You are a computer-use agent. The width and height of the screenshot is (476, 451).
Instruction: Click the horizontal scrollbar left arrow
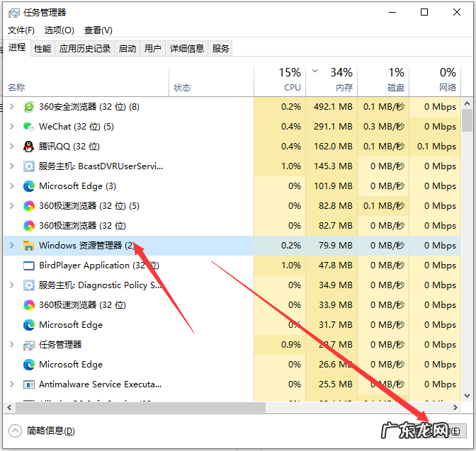tap(9, 407)
